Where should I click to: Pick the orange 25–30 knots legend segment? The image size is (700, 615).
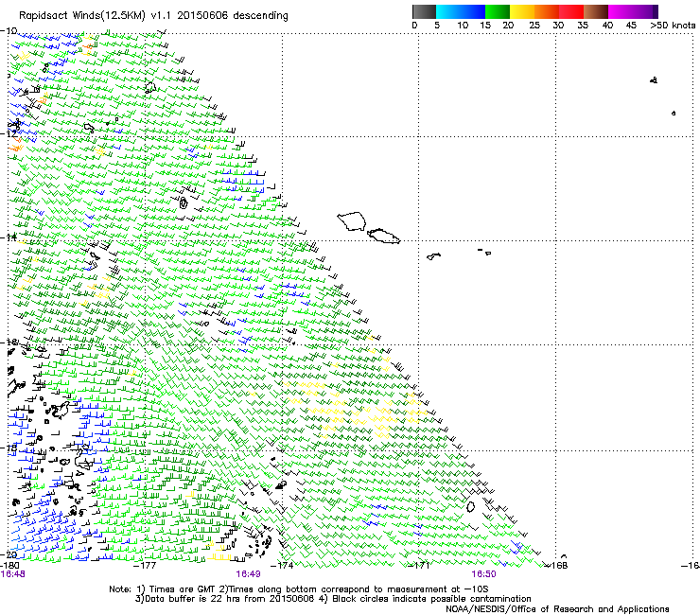tap(547, 11)
